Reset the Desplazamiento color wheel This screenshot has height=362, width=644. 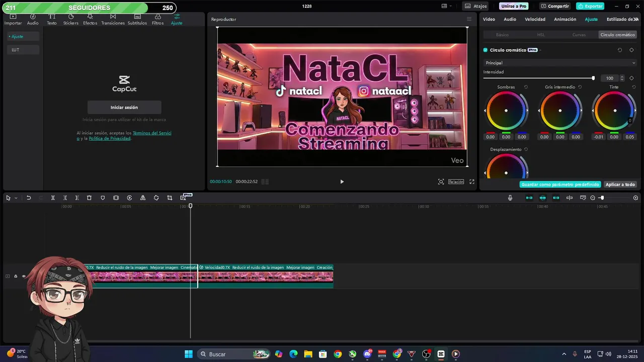[526, 149]
